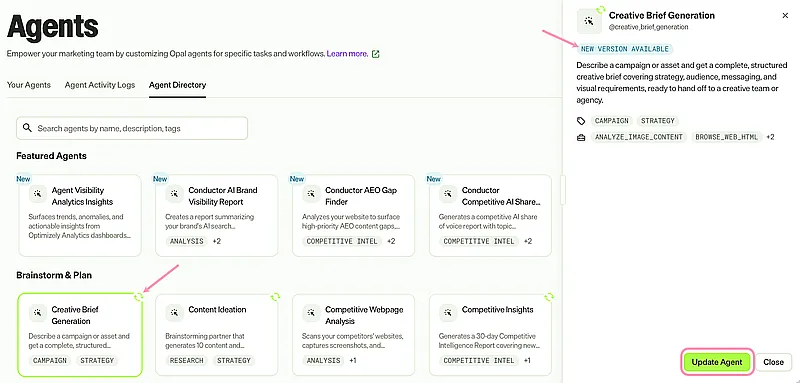Viewport: 800px width, 383px height.
Task: Expand +2 tags on Conductor AI Brand Visibility Report
Action: pyautogui.click(x=216, y=241)
